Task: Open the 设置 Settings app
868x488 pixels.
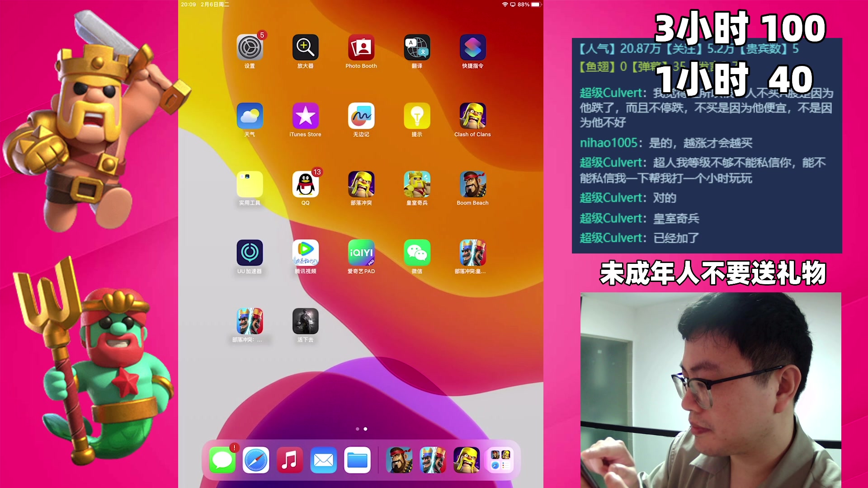Action: (250, 47)
